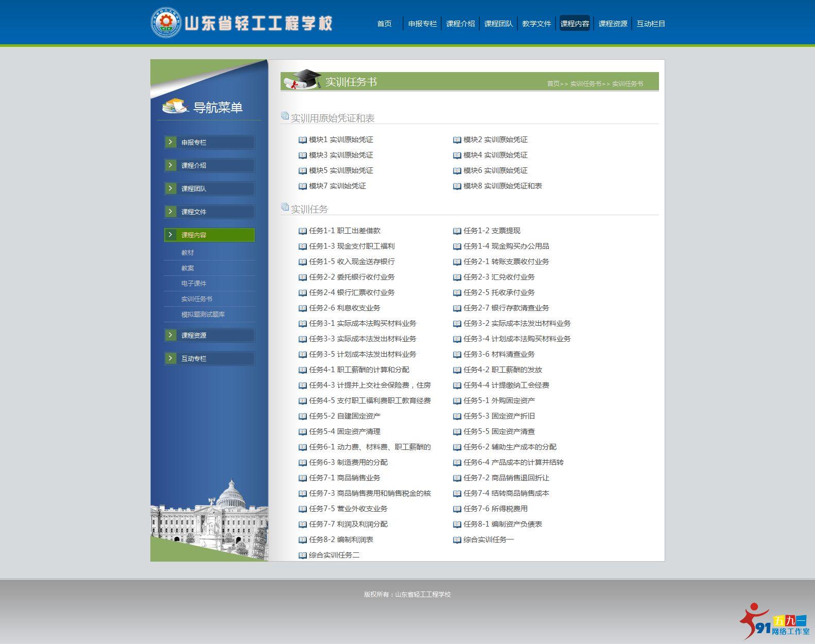Screen dimensions: 815x644
Task: Click the 91 网络工作室 logo
Action: click(774, 621)
